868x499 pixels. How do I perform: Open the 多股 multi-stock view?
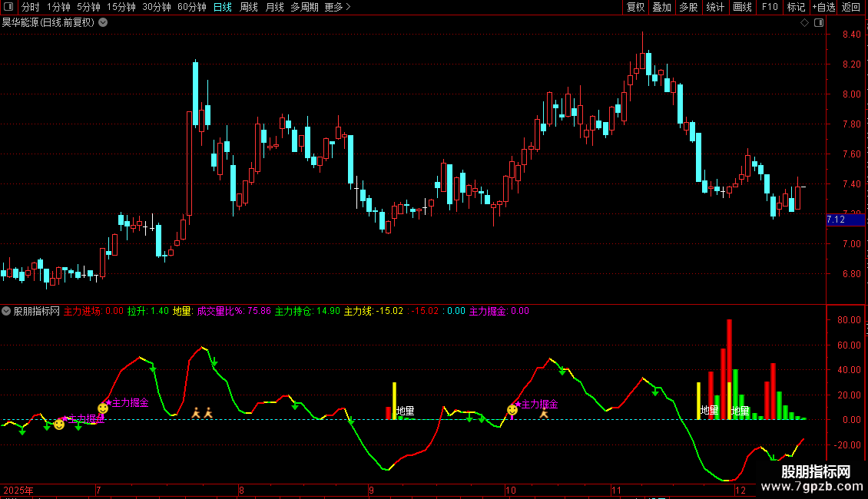coord(688,7)
